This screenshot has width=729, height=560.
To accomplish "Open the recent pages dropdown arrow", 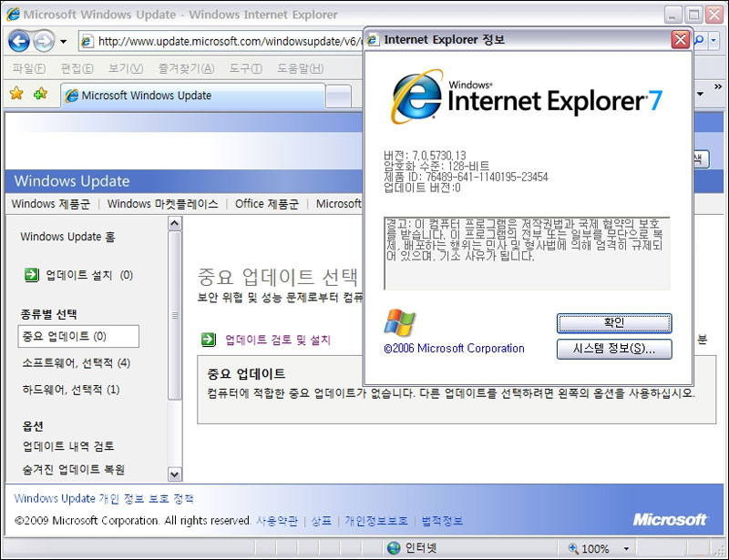I will tap(63, 42).
